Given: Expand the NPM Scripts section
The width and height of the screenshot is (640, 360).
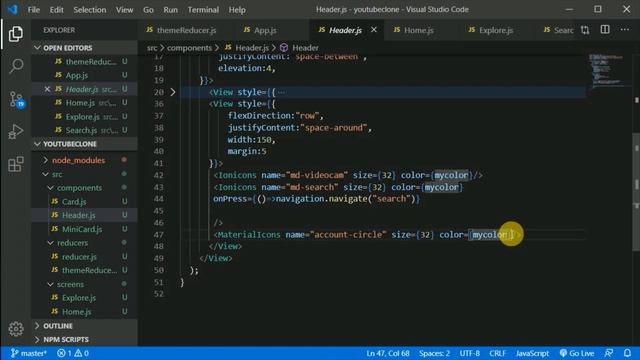Looking at the screenshot, I should [x=84, y=339].
